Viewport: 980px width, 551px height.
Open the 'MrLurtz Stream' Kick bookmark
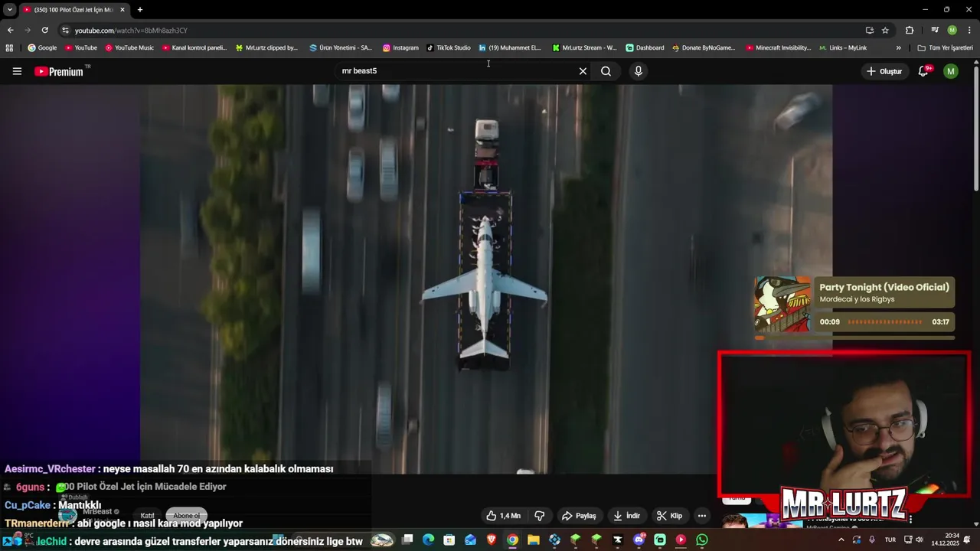click(x=584, y=47)
